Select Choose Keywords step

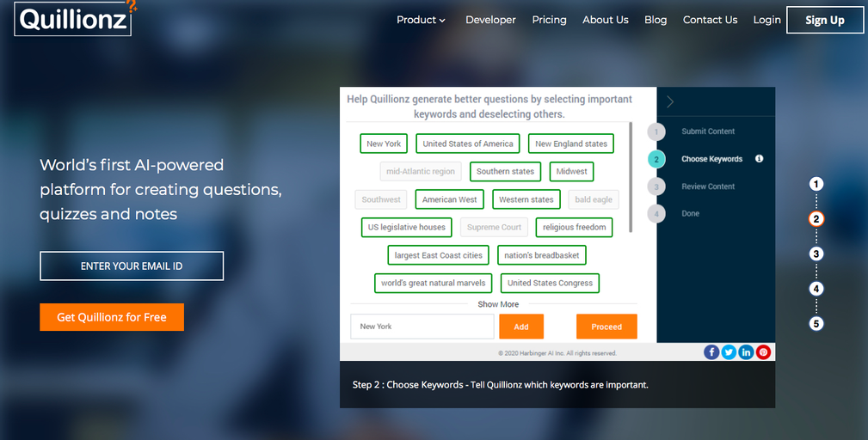point(712,159)
